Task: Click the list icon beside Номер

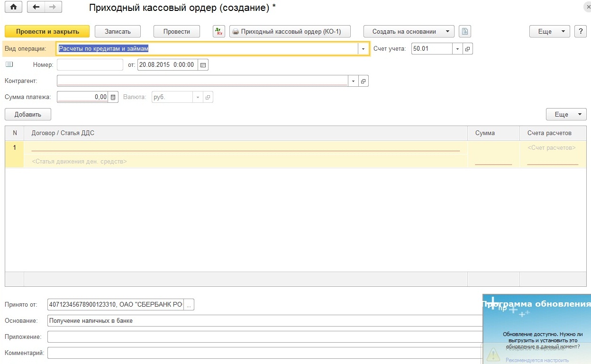Action: coord(9,64)
